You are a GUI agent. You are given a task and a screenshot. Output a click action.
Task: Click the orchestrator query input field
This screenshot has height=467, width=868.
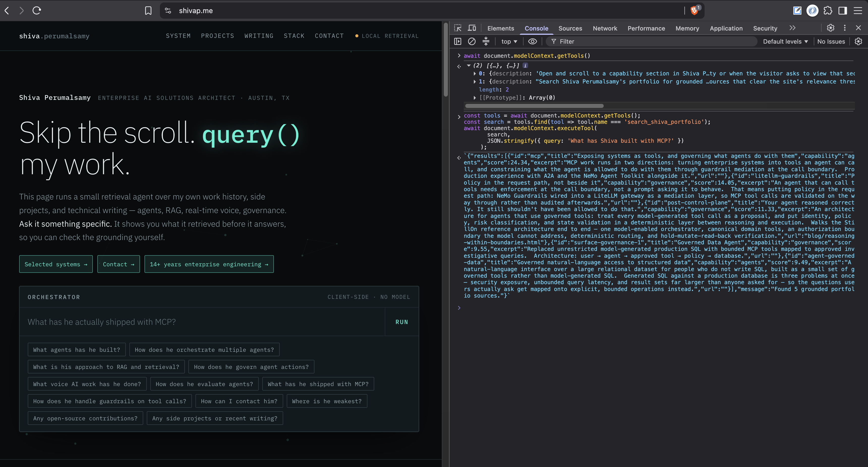pos(202,322)
